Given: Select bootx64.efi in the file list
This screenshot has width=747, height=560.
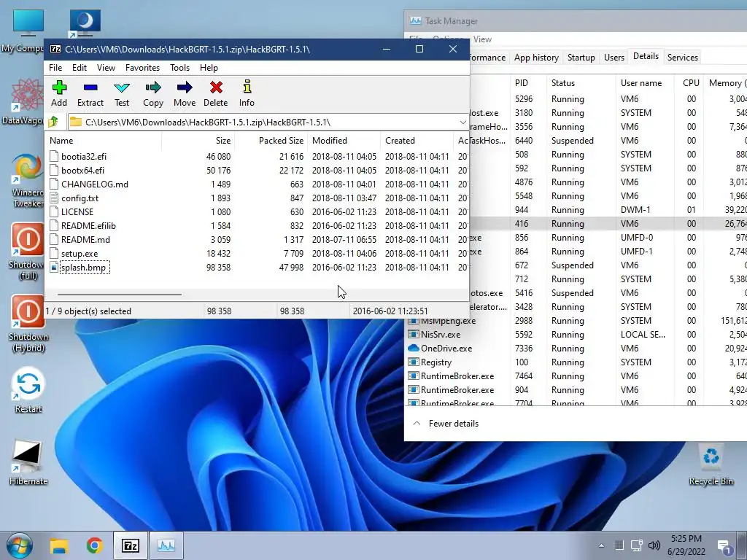Looking at the screenshot, I should tap(82, 171).
